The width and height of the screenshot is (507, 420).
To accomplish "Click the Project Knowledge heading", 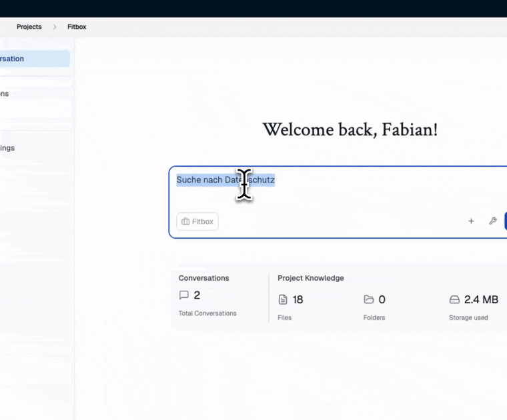I will click(x=310, y=278).
